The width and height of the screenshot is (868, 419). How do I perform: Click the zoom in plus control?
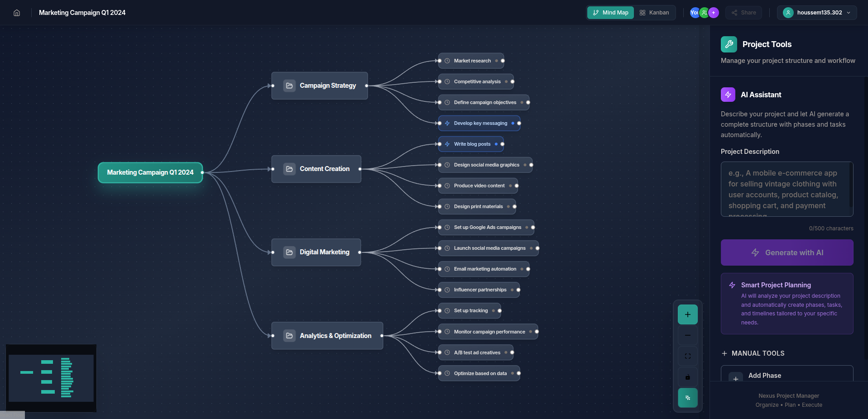point(687,314)
